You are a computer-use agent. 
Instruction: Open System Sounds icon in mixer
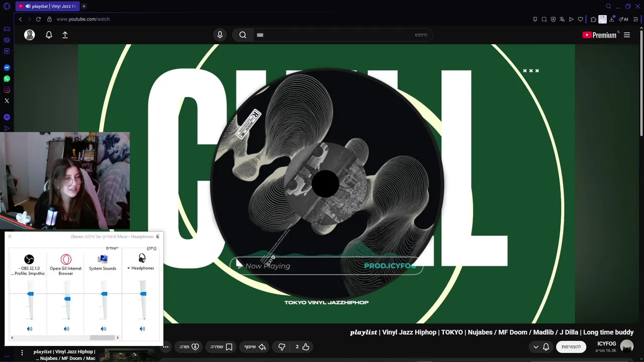point(103,259)
